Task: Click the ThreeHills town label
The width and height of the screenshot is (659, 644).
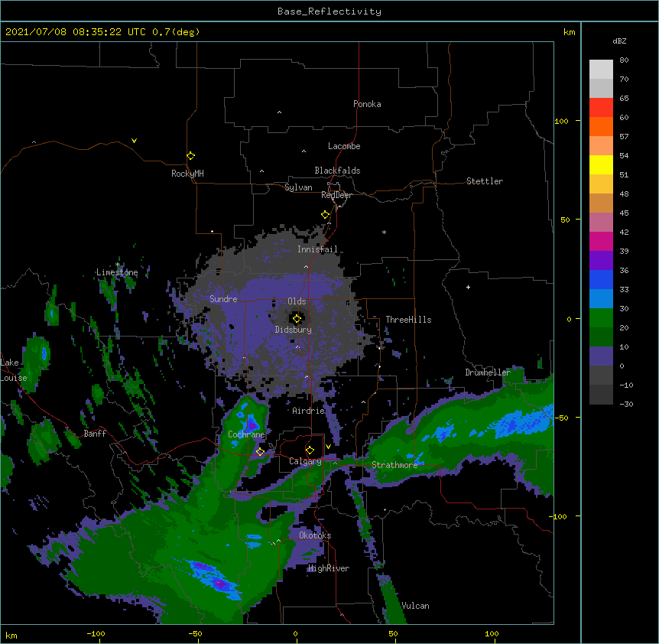Action: [408, 320]
